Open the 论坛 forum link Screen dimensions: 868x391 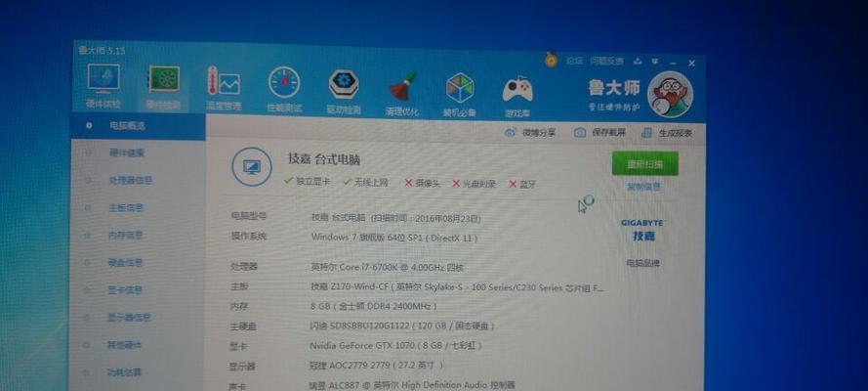(574, 61)
